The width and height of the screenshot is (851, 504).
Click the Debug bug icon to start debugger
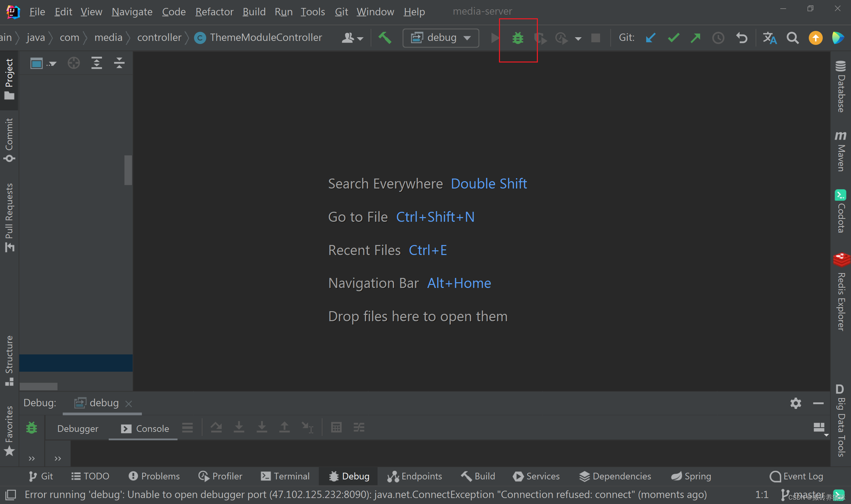tap(518, 38)
